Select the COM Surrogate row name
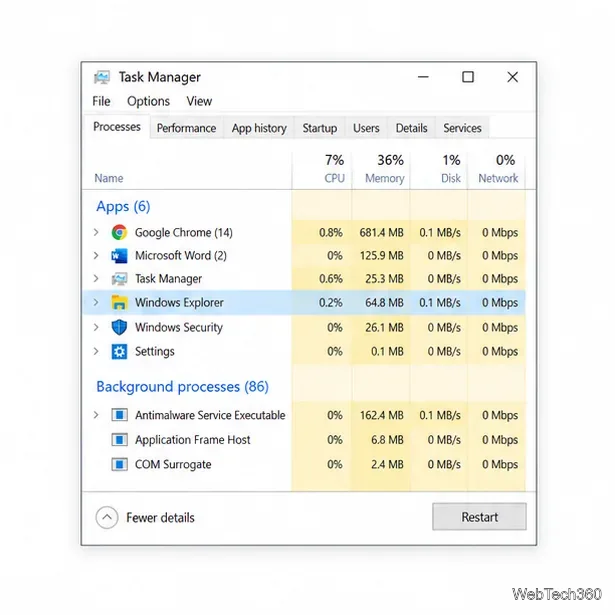Screen dimensions: 615x615 coord(173,464)
